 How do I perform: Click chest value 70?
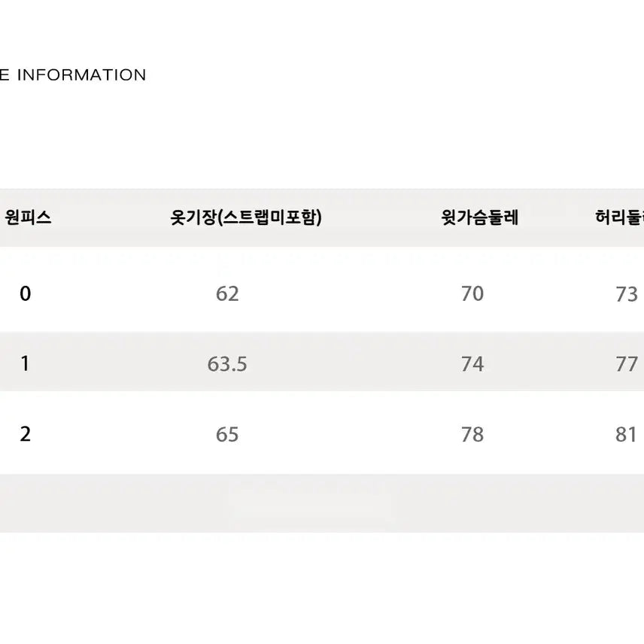(x=472, y=293)
